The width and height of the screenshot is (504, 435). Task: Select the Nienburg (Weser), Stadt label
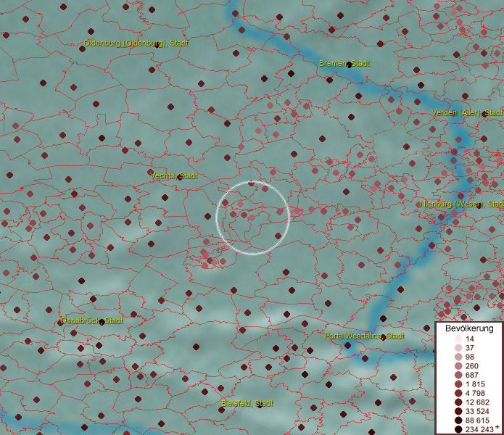[x=461, y=204]
